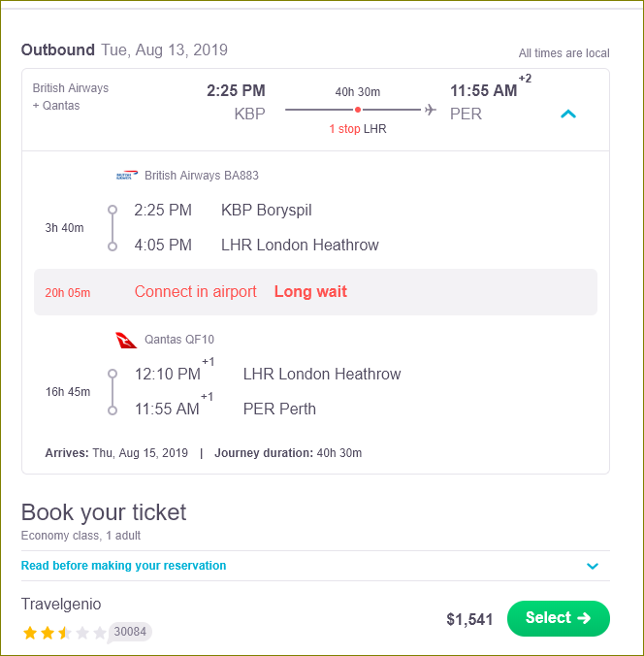This screenshot has height=656, width=644.
Task: Click the PER Perth arrival marker circle
Action: [113, 410]
